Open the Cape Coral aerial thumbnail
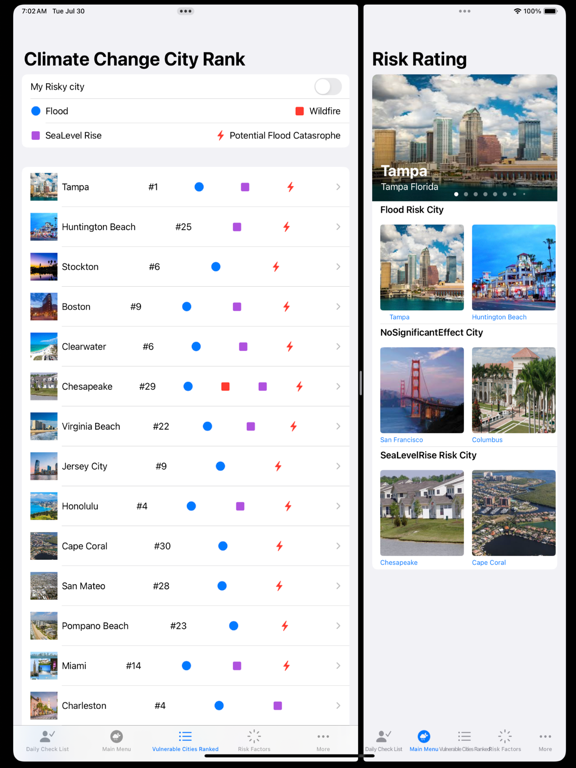This screenshot has width=576, height=768. [514, 513]
